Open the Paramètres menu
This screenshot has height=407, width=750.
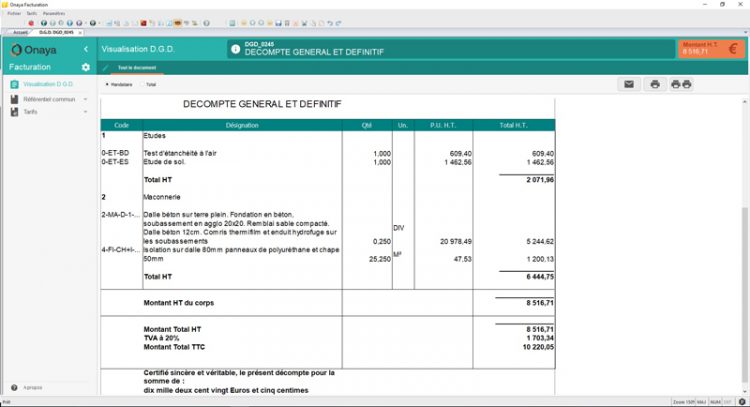point(54,13)
